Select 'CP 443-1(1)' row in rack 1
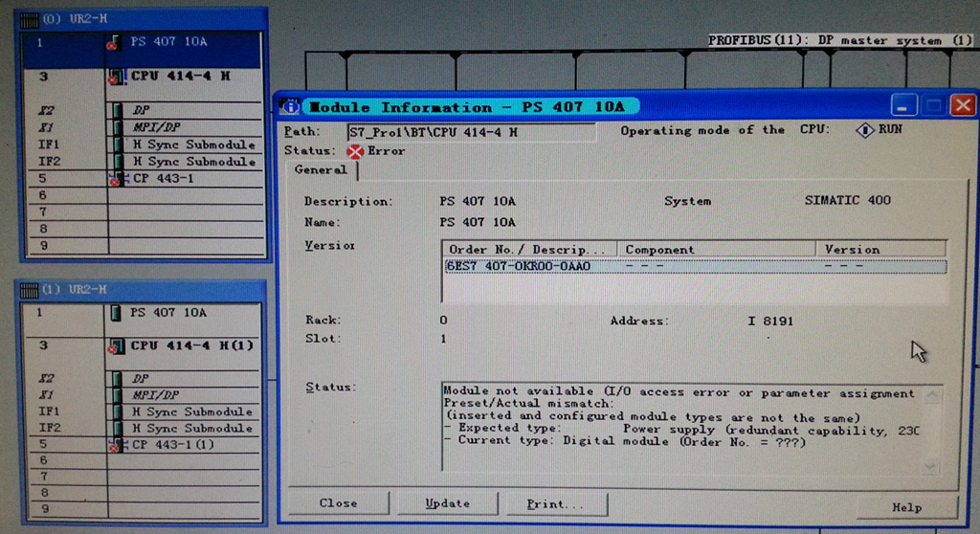Screen dimensions: 980x534 point(143,445)
